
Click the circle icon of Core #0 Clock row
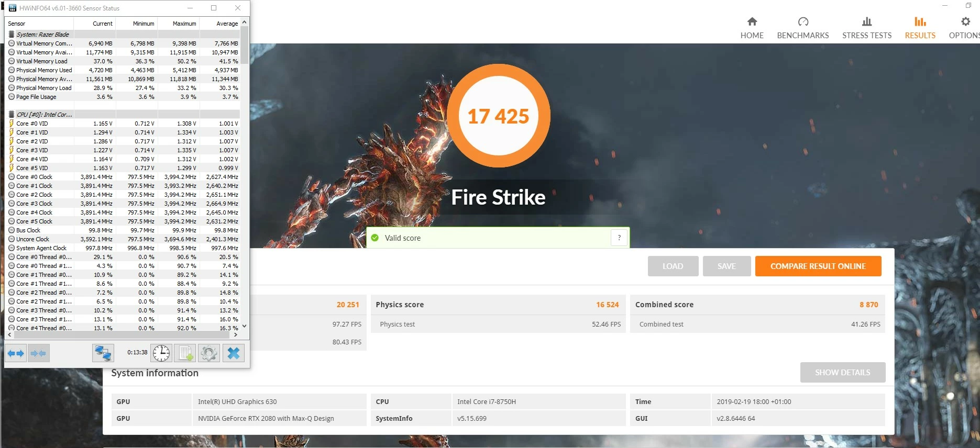click(12, 177)
